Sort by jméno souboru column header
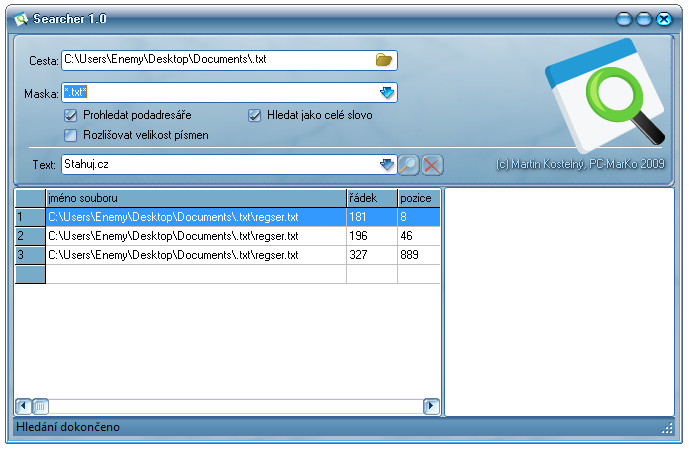The width and height of the screenshot is (689, 450). tap(196, 198)
